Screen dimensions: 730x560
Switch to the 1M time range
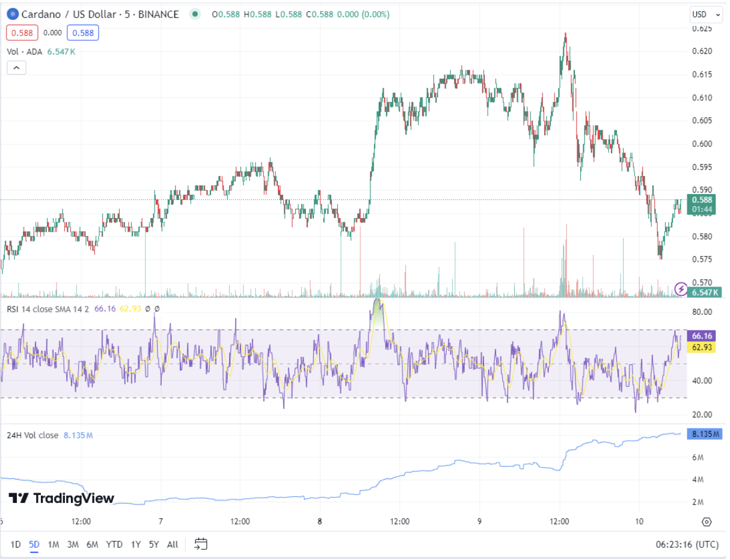click(54, 544)
